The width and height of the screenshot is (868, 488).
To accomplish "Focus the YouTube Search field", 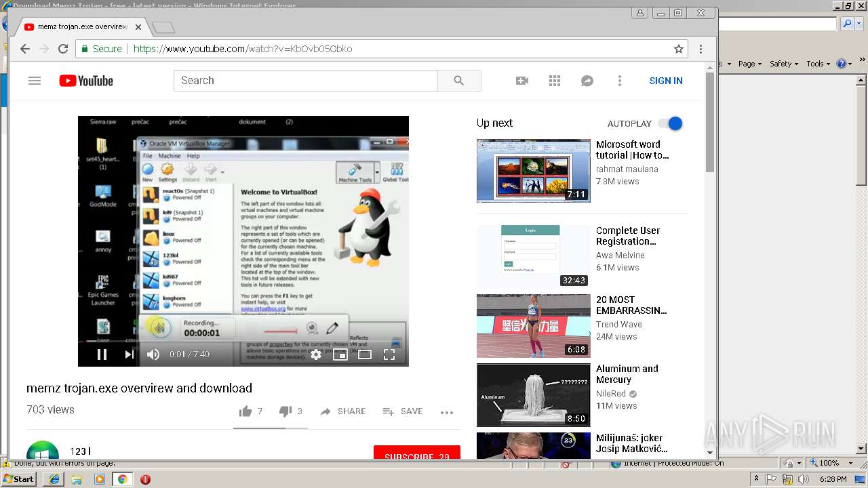I will (306, 81).
